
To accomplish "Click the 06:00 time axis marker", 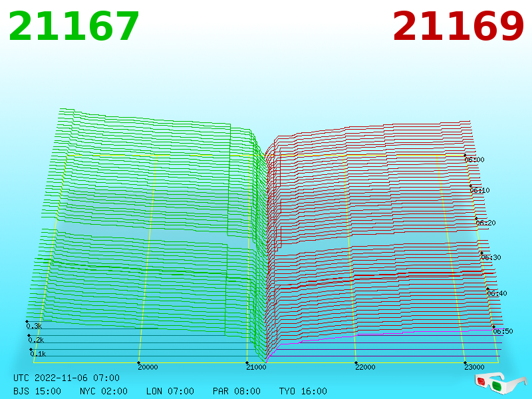I will [474, 160].
